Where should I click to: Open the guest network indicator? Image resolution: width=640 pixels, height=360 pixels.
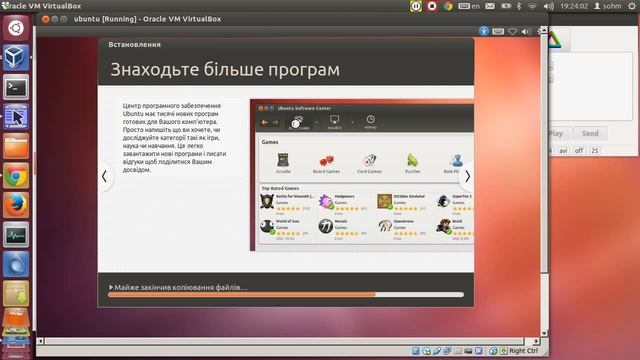pyautogui.click(x=513, y=31)
